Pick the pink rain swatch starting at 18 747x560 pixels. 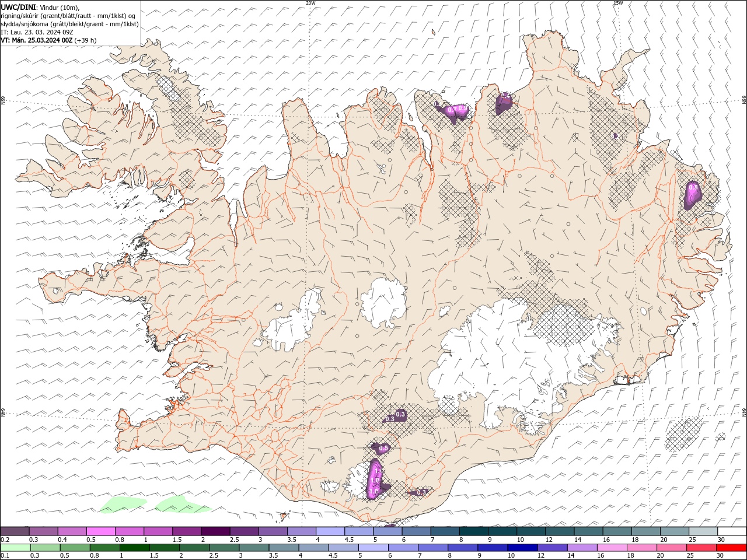641,548
